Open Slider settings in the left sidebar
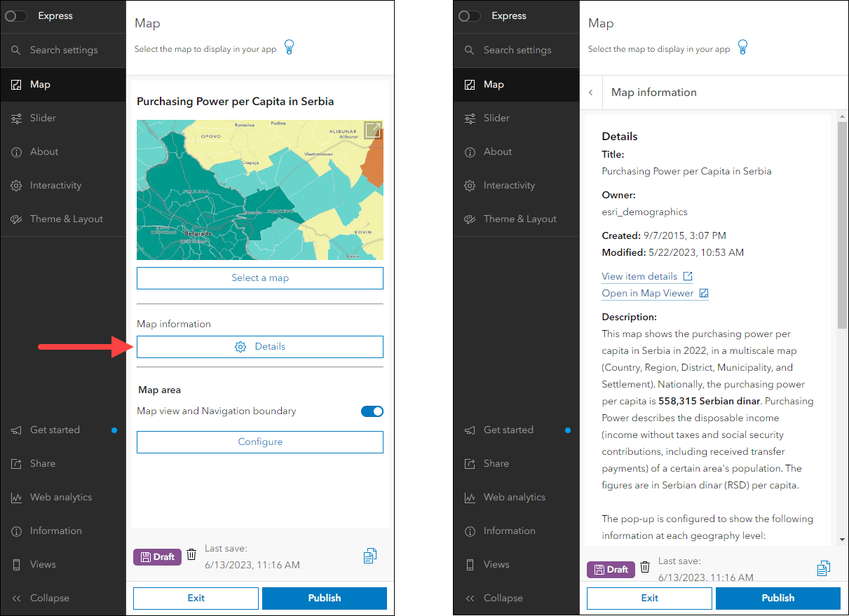The image size is (849, 616). [43, 118]
